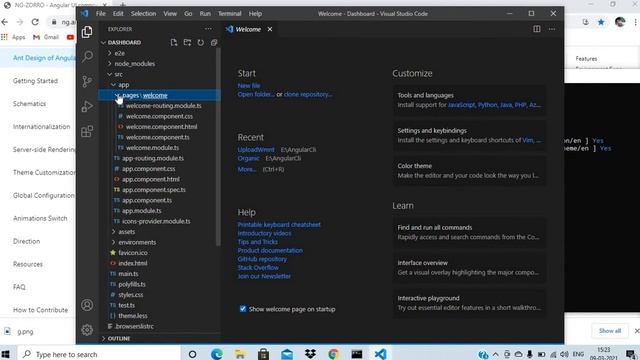
Task: Open the Extensions view
Action: pos(87,131)
